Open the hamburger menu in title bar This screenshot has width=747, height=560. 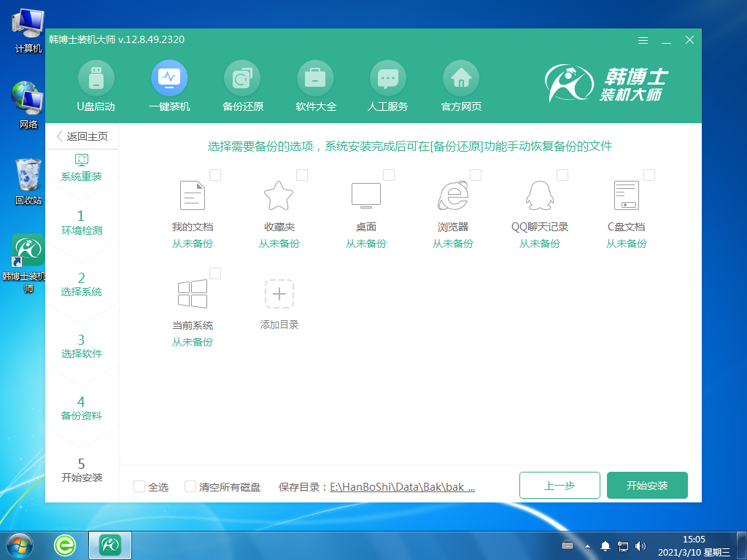click(643, 41)
